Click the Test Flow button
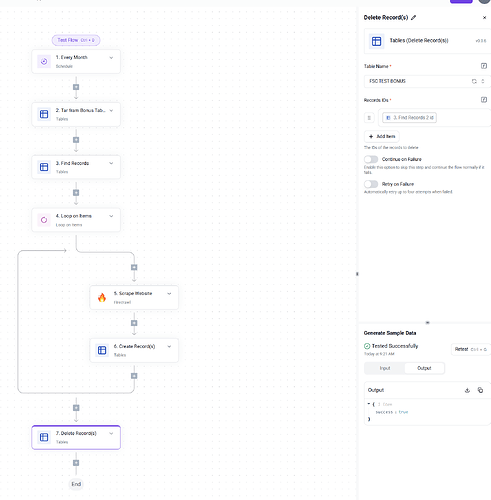The height and width of the screenshot is (500, 491). click(76, 40)
